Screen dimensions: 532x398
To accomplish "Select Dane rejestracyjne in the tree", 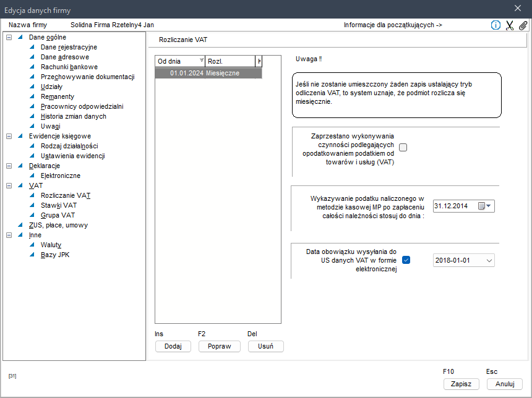I will click(x=68, y=47).
